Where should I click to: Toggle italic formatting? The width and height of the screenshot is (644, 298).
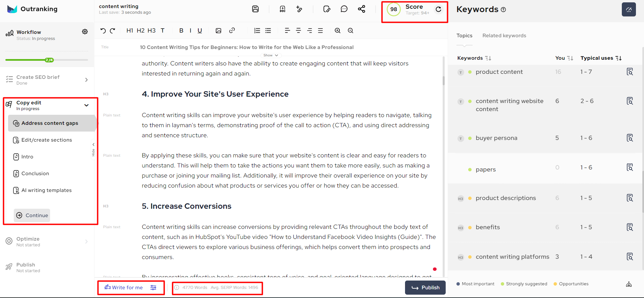pos(191,31)
